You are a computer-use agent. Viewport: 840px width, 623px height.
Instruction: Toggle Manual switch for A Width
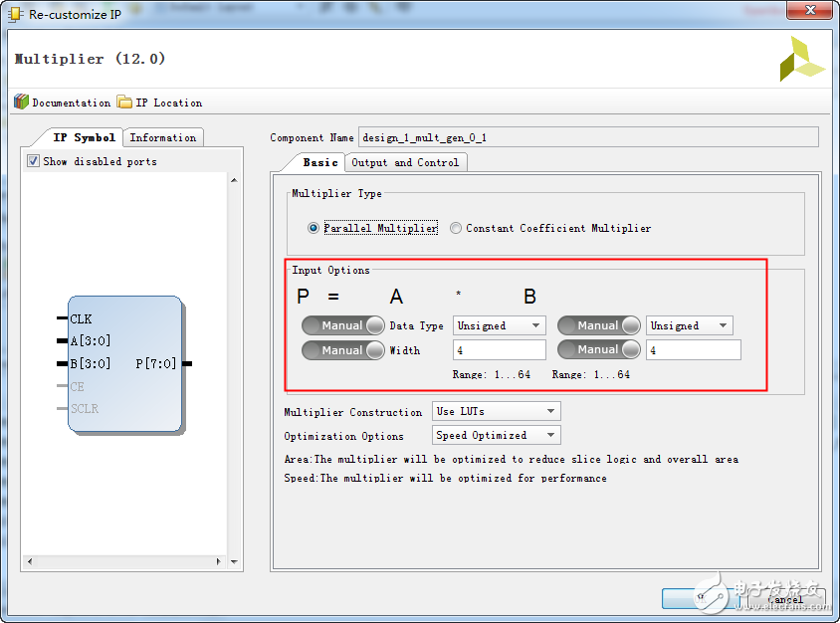coord(343,350)
